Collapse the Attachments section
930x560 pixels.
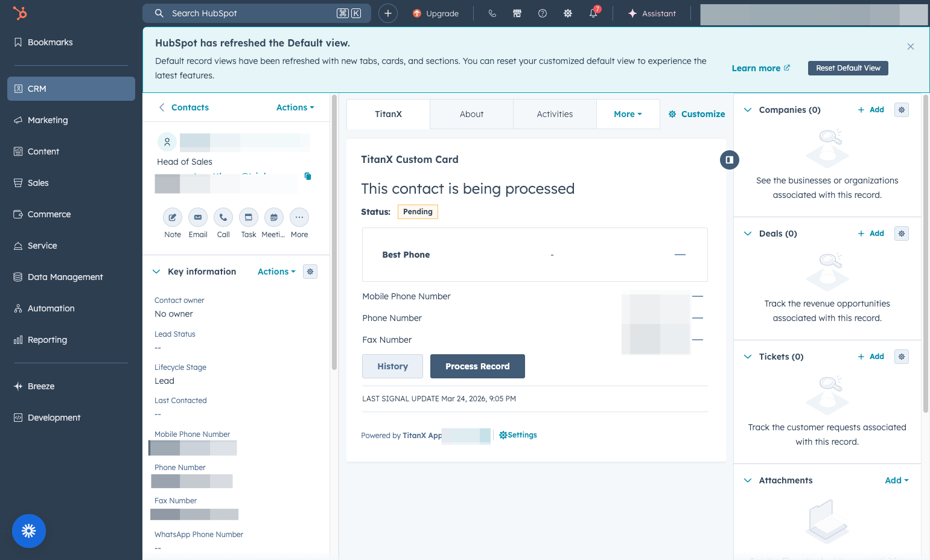(748, 480)
